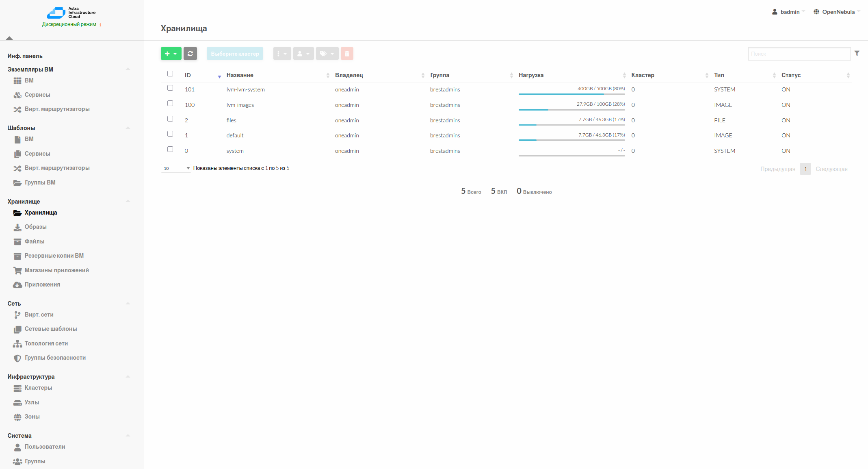Collapse the Сеть sidebar section
The image size is (868, 469).
click(x=128, y=303)
